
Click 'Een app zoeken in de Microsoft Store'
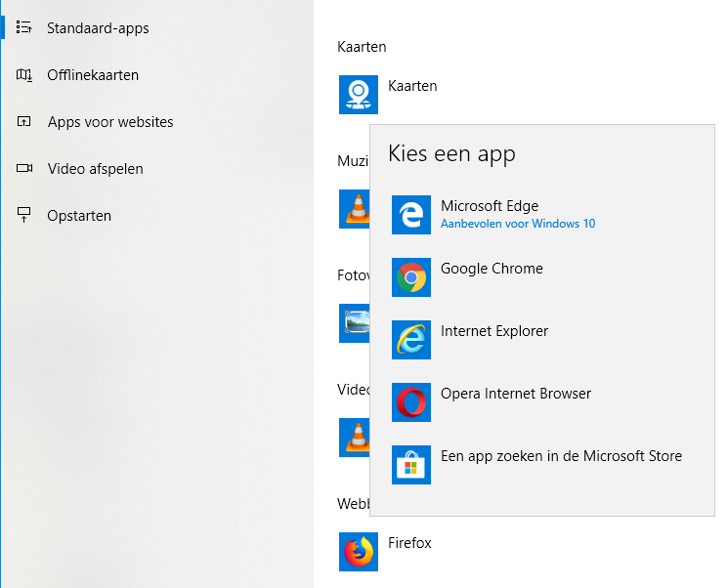tap(561, 456)
